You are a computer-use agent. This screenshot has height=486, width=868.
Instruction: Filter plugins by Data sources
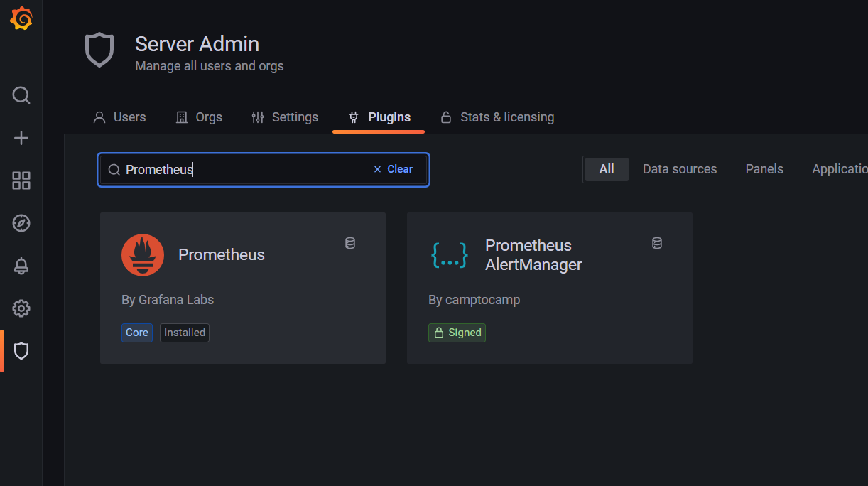(680, 169)
